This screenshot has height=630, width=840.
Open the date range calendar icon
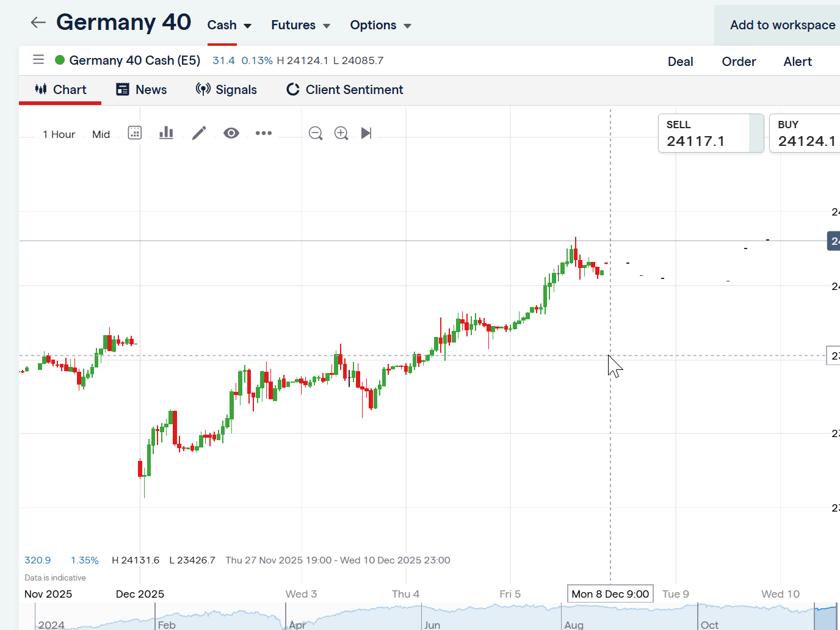(x=135, y=133)
